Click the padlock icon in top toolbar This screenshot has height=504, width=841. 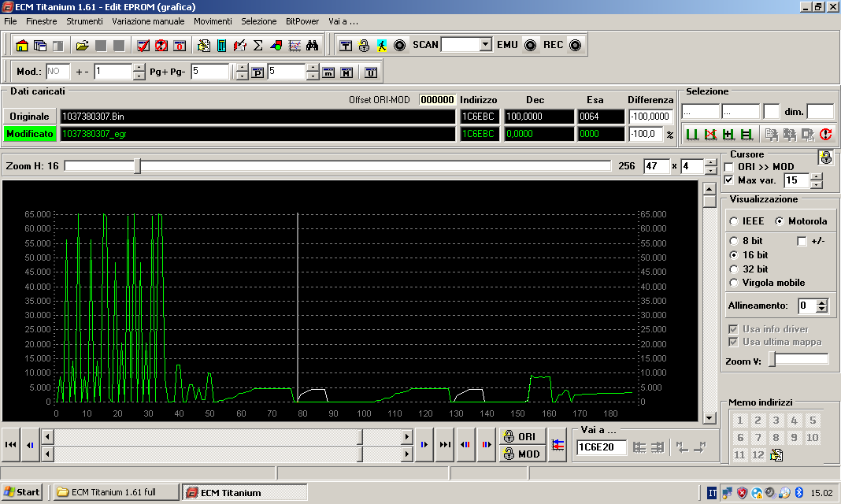coord(364,46)
